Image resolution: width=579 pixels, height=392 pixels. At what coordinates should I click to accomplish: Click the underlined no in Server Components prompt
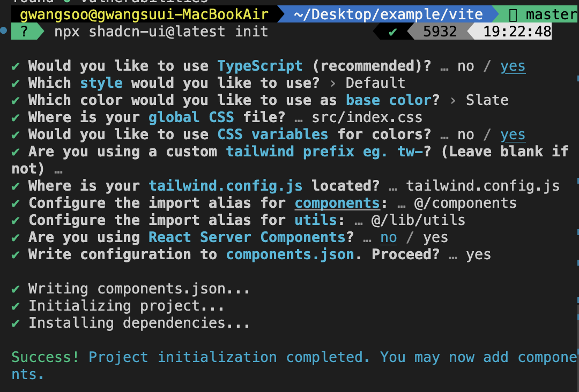pyautogui.click(x=389, y=238)
